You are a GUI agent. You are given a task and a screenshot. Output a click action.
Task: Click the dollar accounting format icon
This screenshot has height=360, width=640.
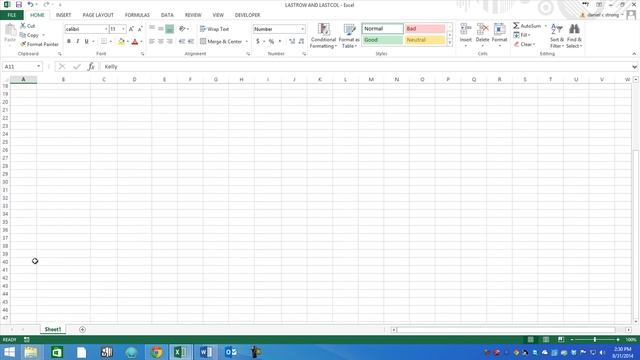tap(258, 41)
